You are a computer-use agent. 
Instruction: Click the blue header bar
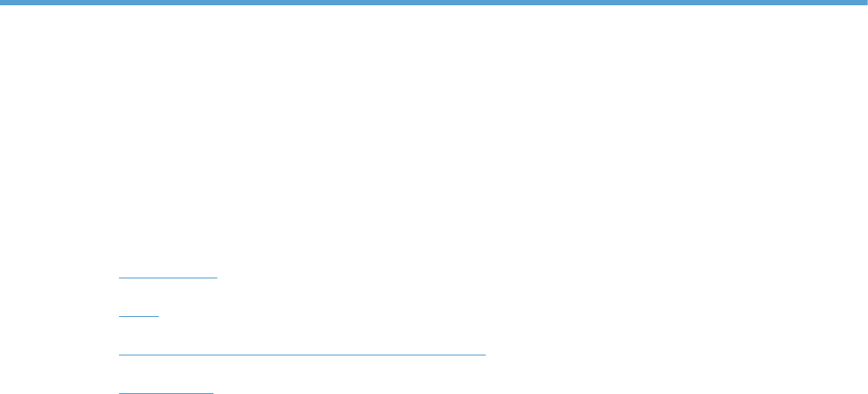tap(434, 3)
